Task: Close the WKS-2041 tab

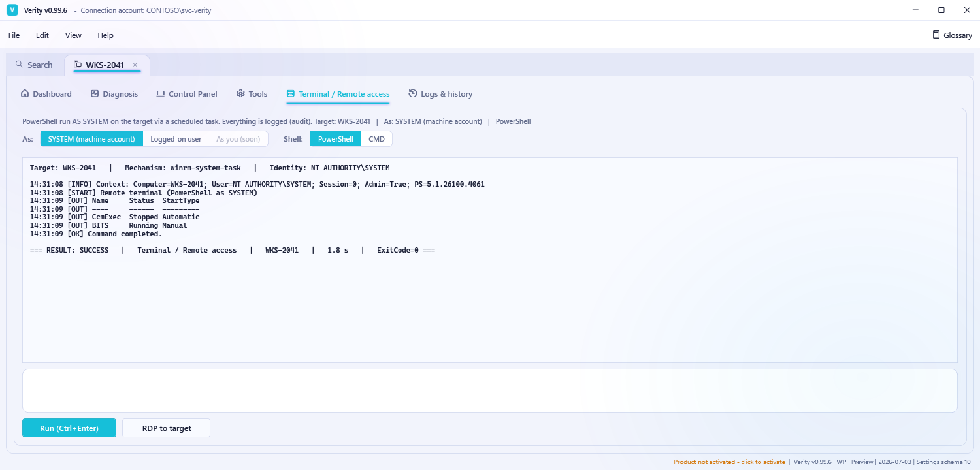Action: [135, 65]
